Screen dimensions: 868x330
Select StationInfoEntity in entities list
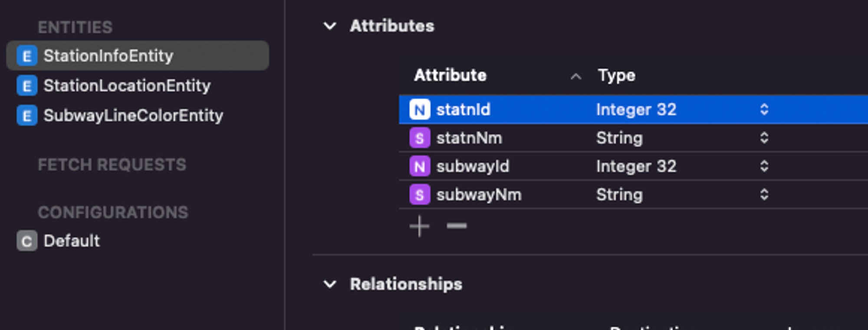(138, 56)
